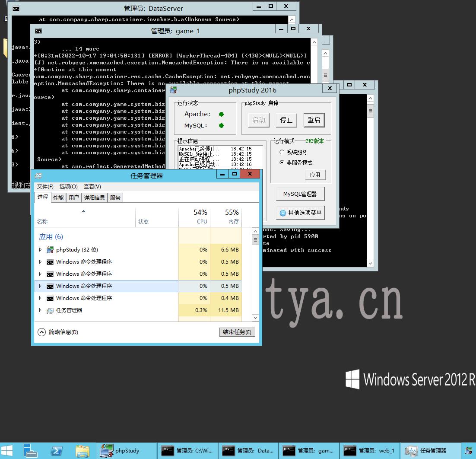Click DataServer console window title icon

[x=16, y=9]
